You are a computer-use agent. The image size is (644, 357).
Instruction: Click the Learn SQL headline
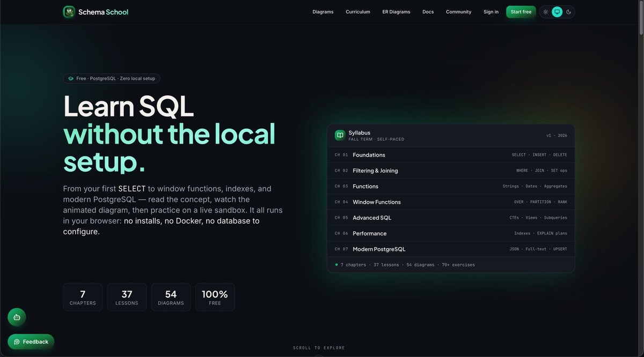pos(128,106)
